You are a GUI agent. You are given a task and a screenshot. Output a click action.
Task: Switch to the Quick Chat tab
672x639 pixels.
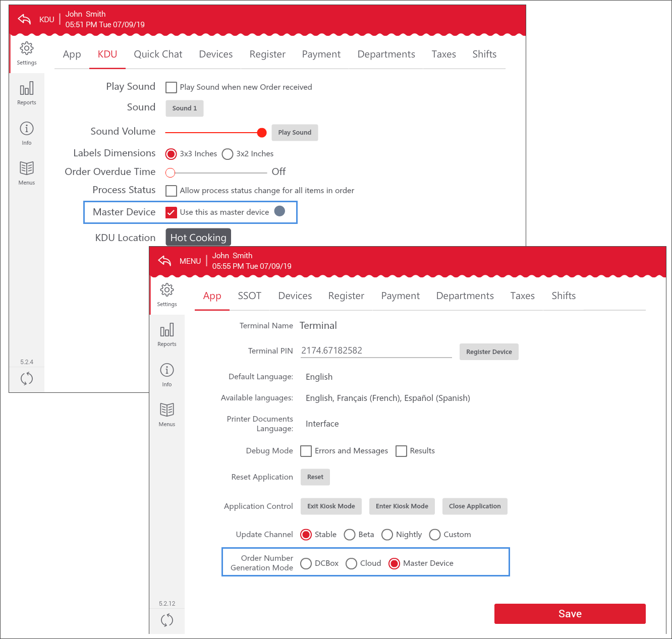pos(158,54)
